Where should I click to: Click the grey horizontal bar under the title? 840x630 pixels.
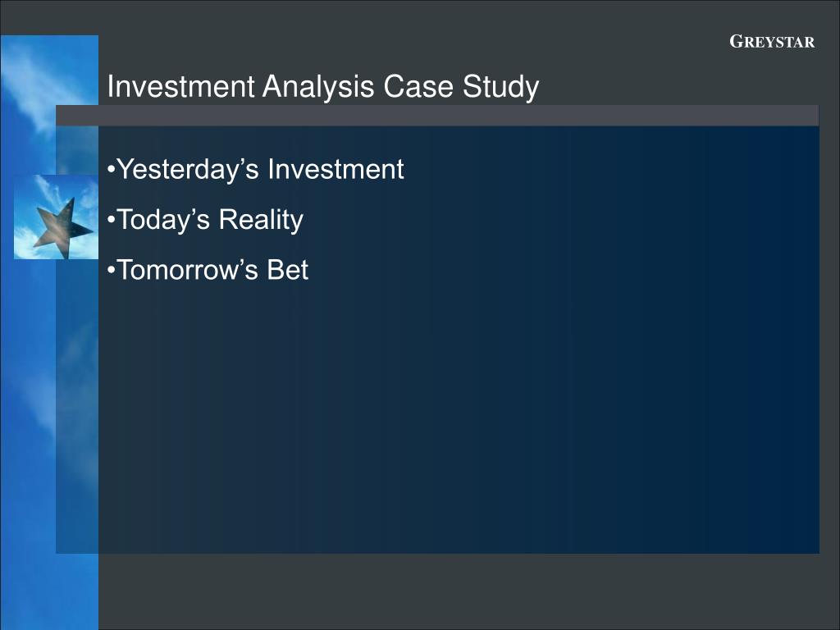pyautogui.click(x=437, y=116)
